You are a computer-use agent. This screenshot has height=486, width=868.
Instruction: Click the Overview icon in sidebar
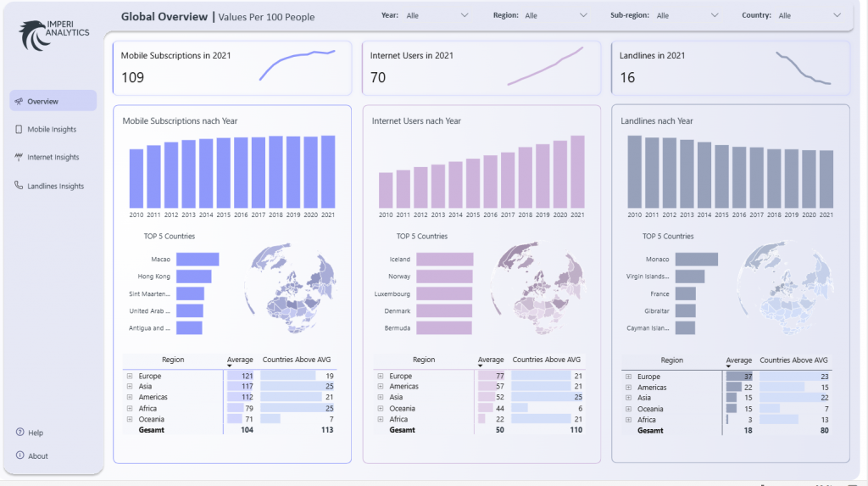(19, 102)
